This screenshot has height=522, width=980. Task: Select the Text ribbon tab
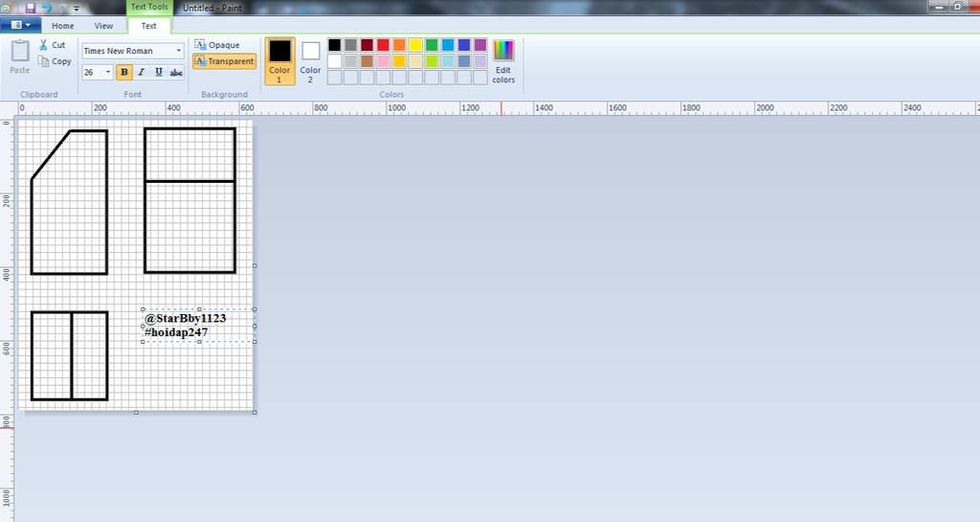(148, 26)
